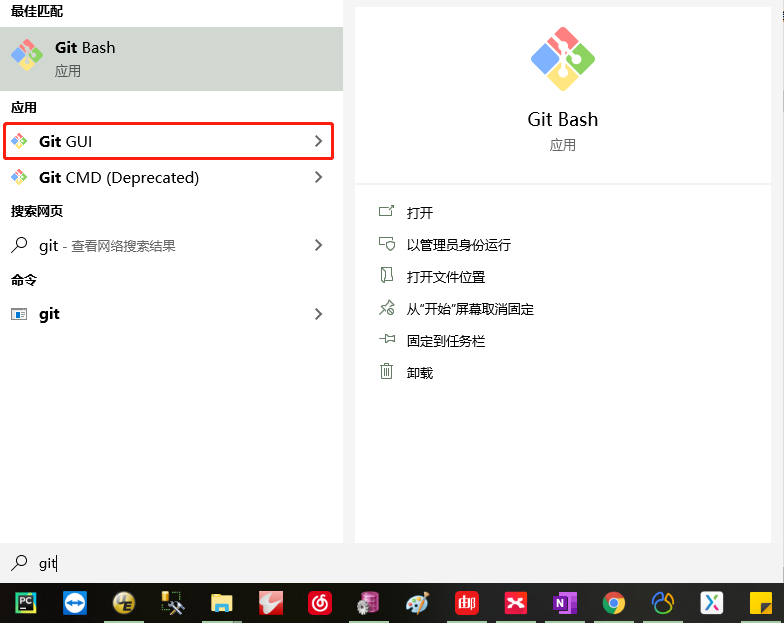This screenshot has height=623, width=784.
Task: Click the search field containing git
Action: coord(392,563)
